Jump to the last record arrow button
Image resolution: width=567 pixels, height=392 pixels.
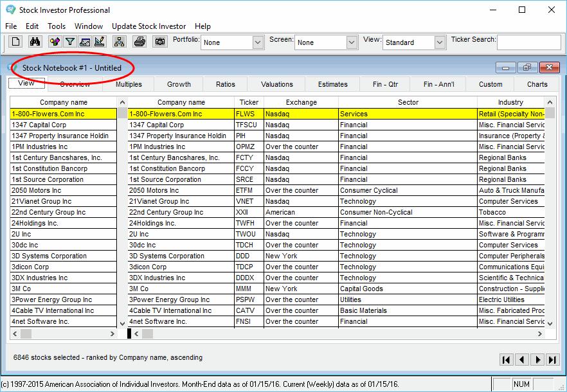(x=552, y=360)
